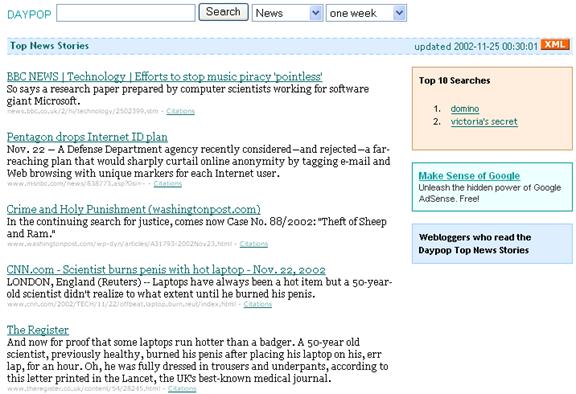Click Top 10 Searches heading

click(455, 80)
